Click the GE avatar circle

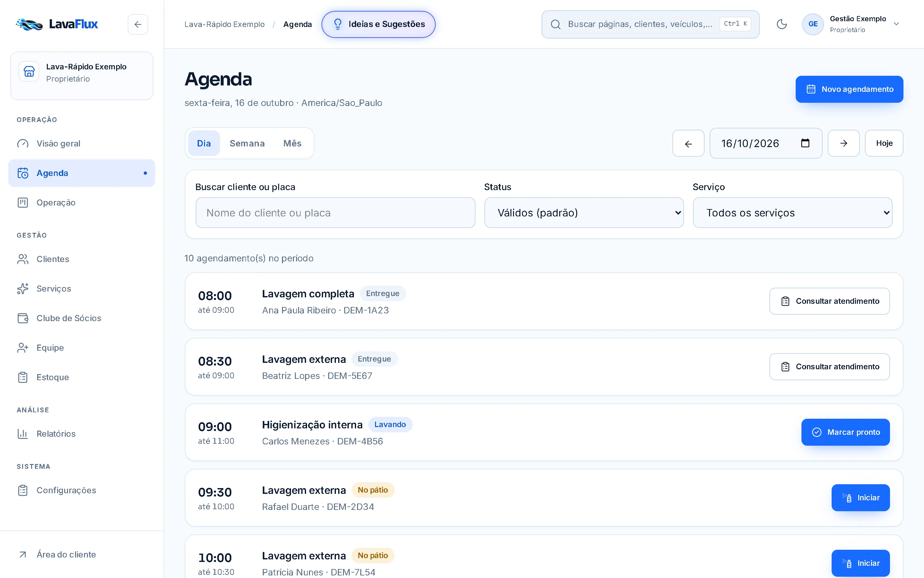tap(813, 24)
